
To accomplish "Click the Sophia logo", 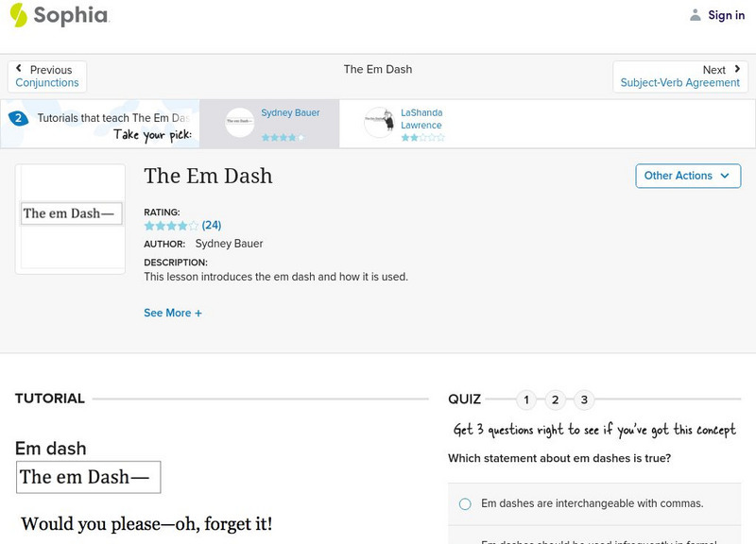I will pyautogui.click(x=59, y=15).
